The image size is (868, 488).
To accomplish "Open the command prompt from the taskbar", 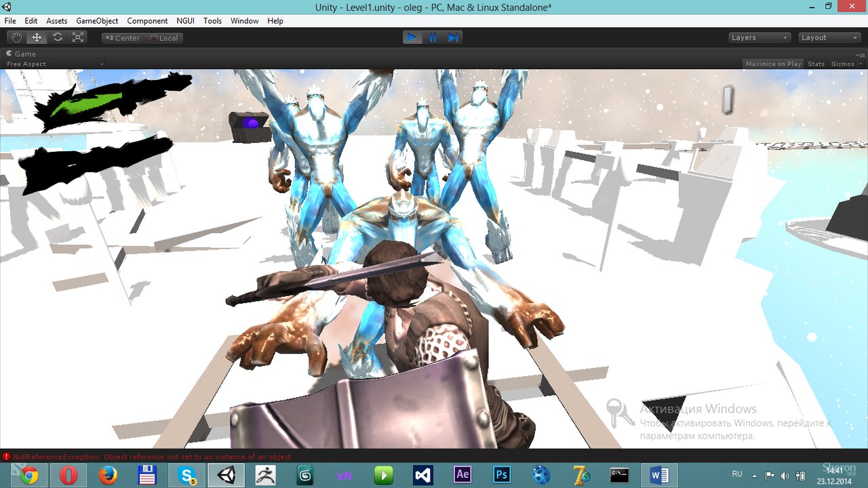I will [x=620, y=476].
